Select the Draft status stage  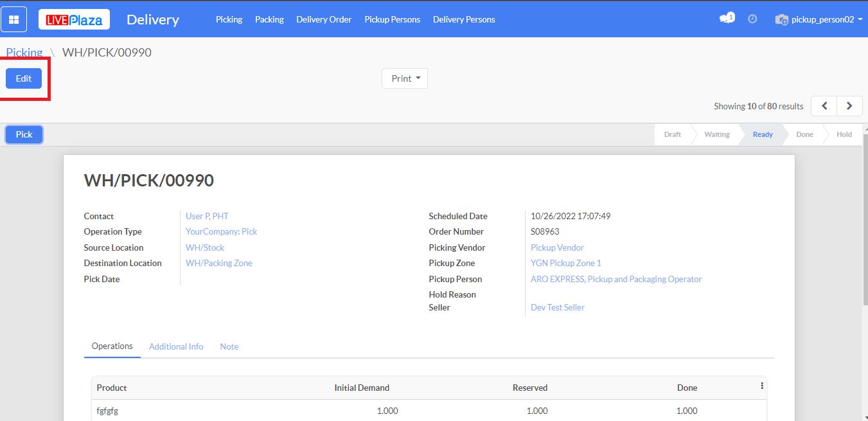point(673,134)
